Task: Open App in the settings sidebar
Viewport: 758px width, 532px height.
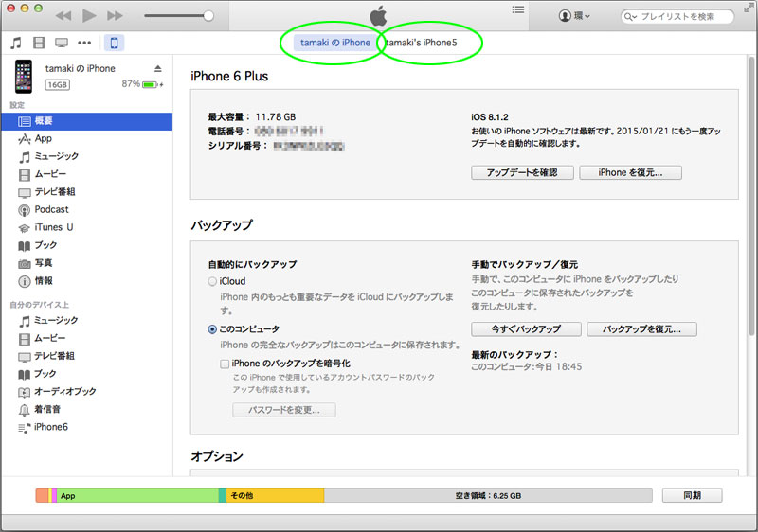Action: 44,138
